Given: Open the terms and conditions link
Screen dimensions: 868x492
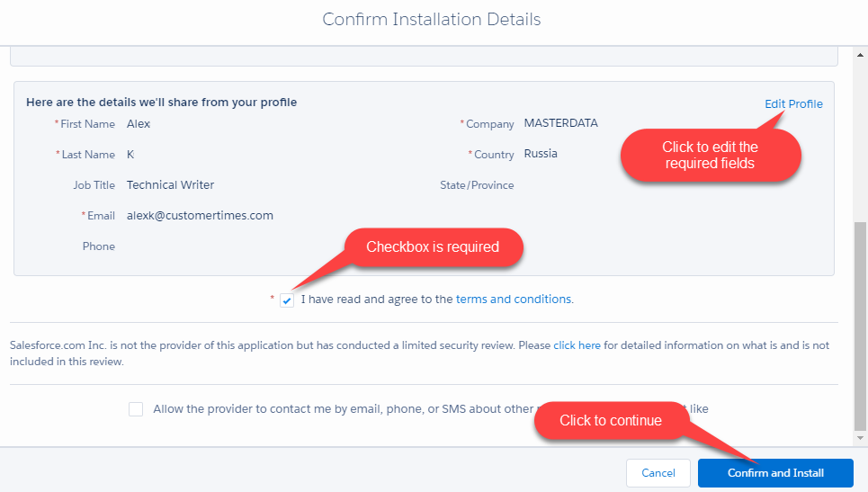Looking at the screenshot, I should (514, 300).
